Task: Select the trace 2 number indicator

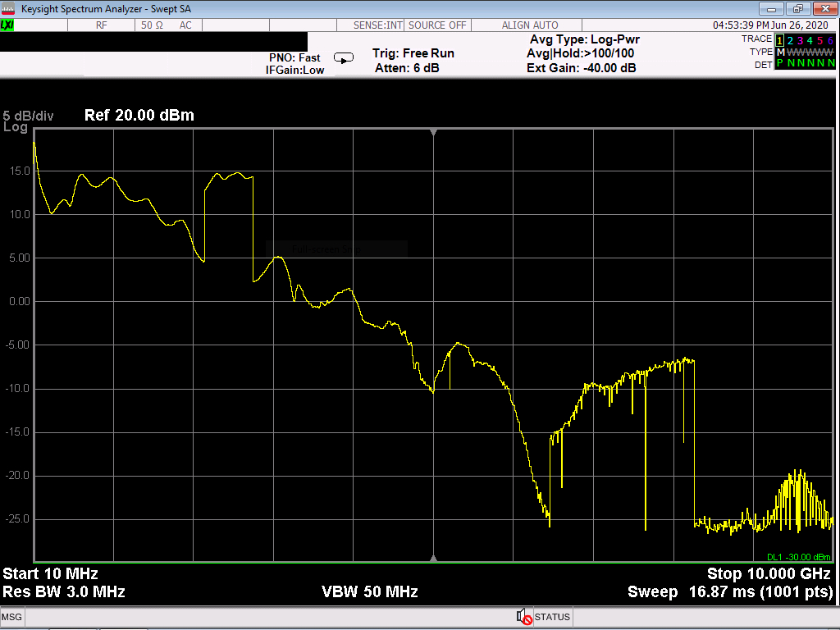Action: pos(790,39)
